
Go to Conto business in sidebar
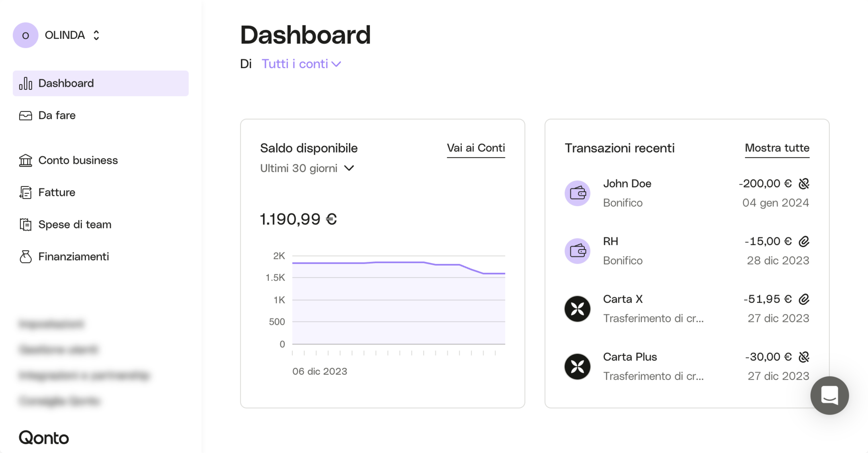[x=78, y=160]
